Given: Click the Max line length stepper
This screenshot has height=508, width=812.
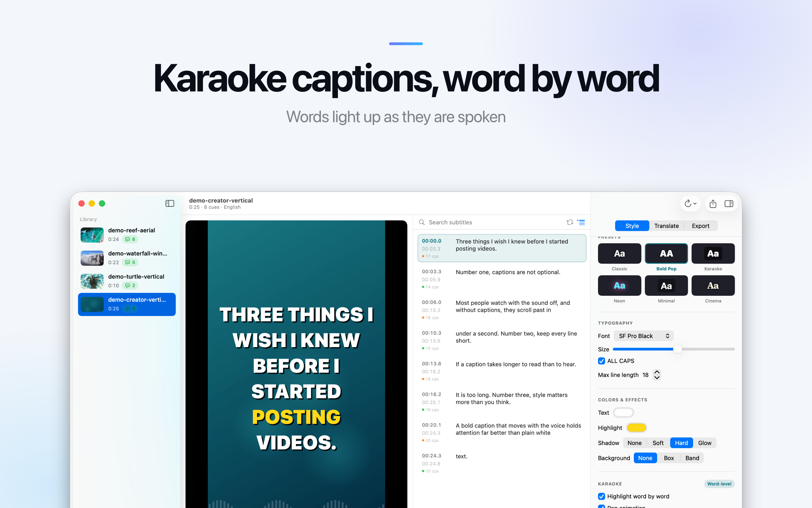Looking at the screenshot, I should (657, 375).
